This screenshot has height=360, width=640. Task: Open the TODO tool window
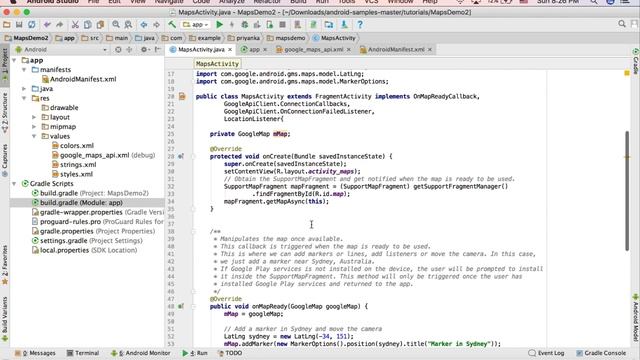point(230,353)
